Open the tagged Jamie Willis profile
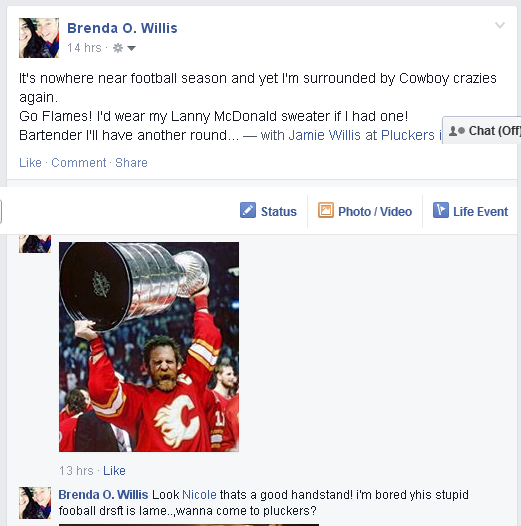The image size is (521, 526). coord(324,135)
